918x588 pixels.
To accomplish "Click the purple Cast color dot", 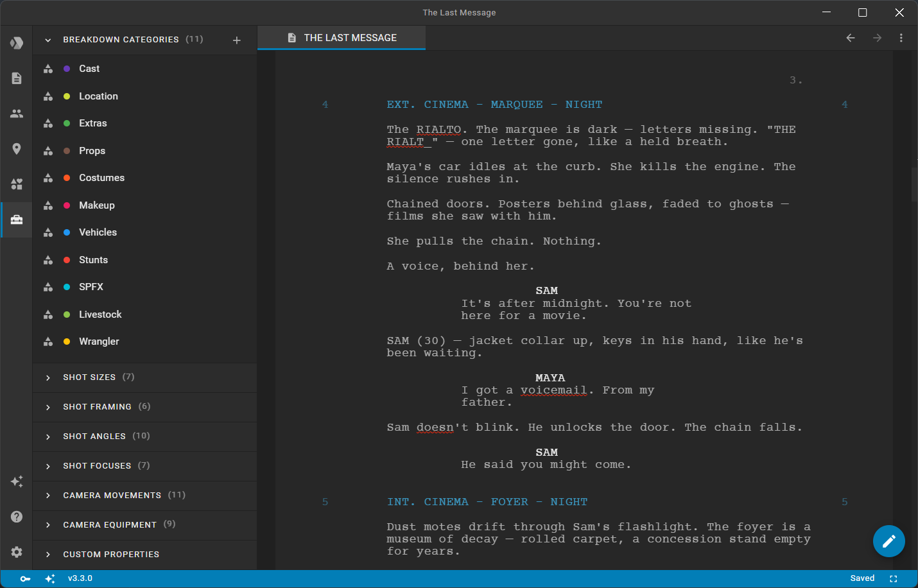I will 67,69.
